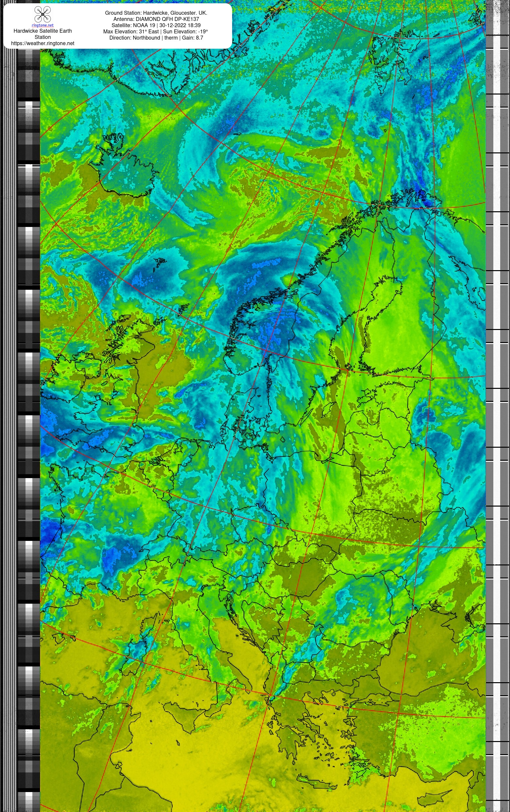Click the Direction: Northbound therm Gain line
Image resolution: width=510 pixels, height=812 pixels.
click(x=156, y=38)
